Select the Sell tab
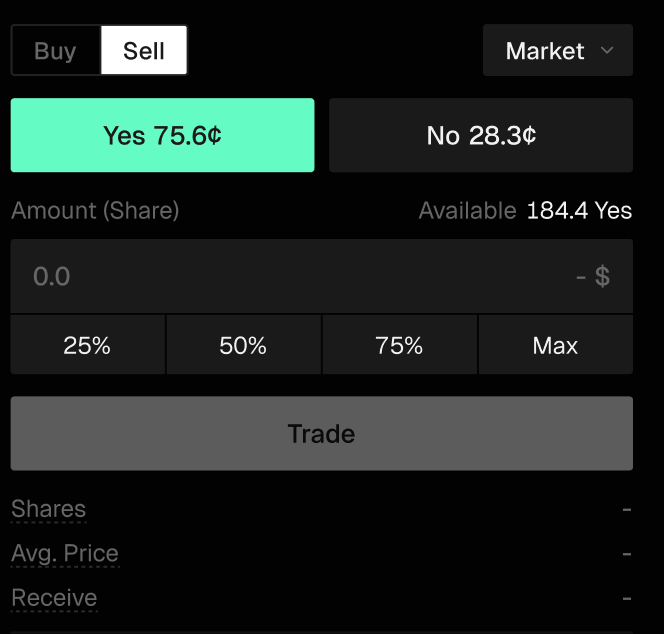 tap(144, 51)
